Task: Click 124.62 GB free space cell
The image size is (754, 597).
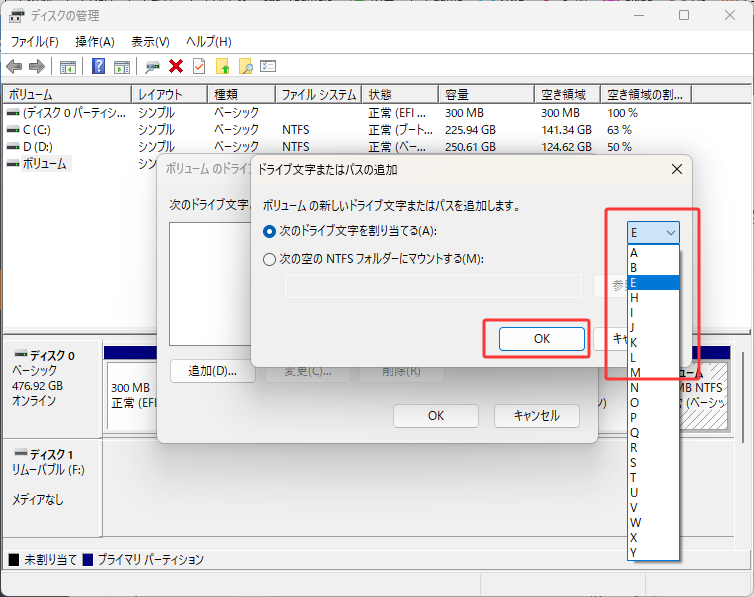Action: click(x=566, y=147)
